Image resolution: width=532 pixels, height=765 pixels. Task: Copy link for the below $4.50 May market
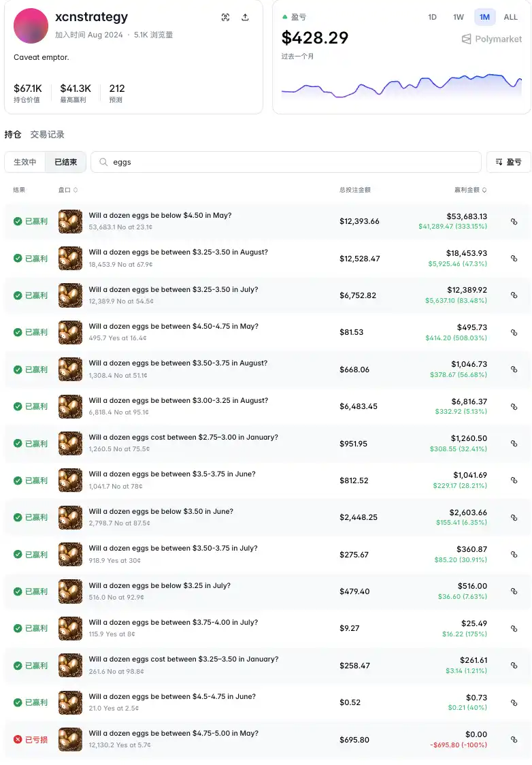pyautogui.click(x=514, y=222)
